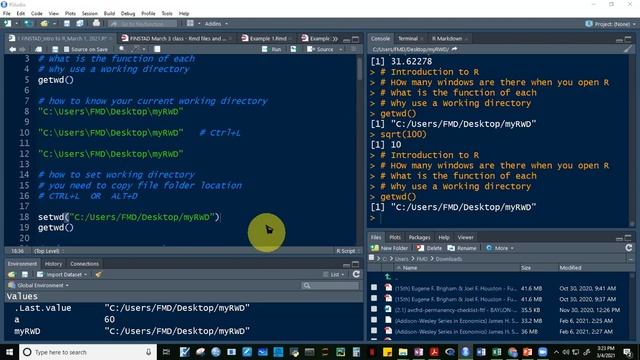Click the Delete button in Files pane
This screenshot has width=640, height=360.
click(x=429, y=248)
